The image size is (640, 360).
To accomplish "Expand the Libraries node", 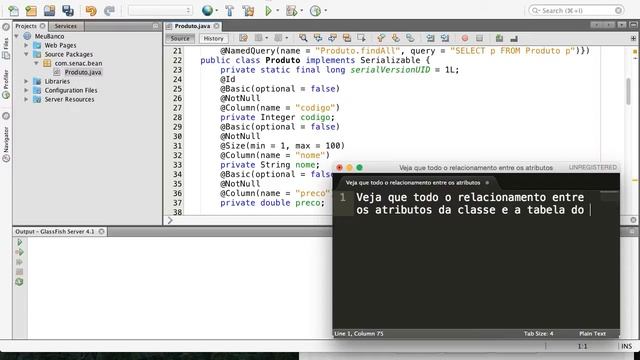I will coord(26,81).
